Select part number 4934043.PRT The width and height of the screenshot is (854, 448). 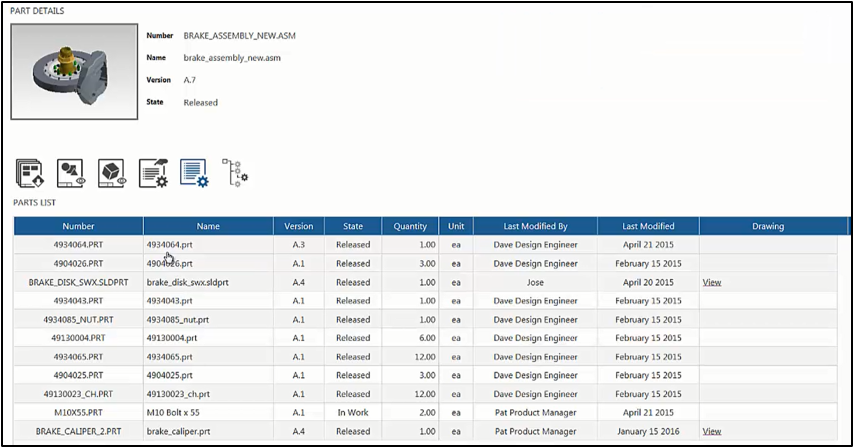coord(78,300)
